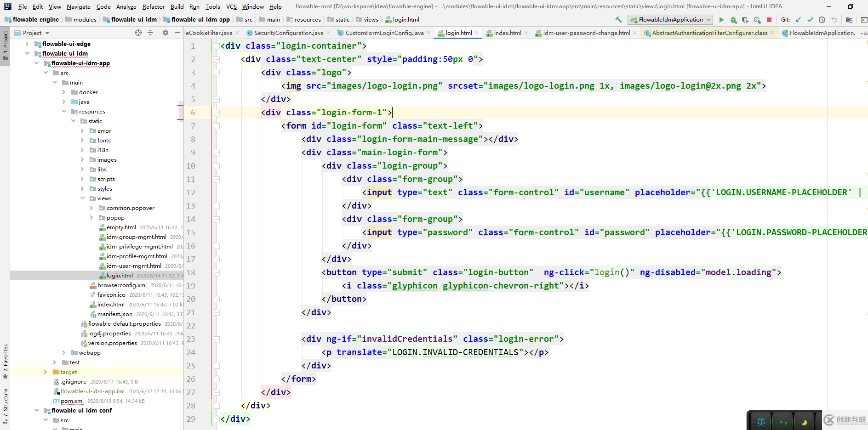Click the modules breadcrumb
Screen dimensions: 868x430
(81, 19)
